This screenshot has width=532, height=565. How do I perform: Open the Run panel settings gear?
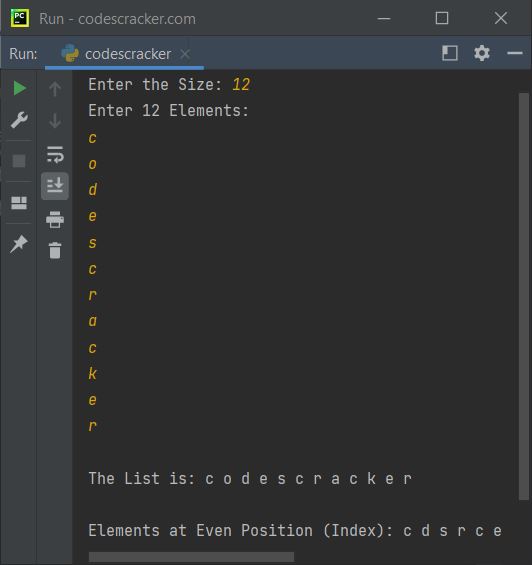(x=482, y=53)
